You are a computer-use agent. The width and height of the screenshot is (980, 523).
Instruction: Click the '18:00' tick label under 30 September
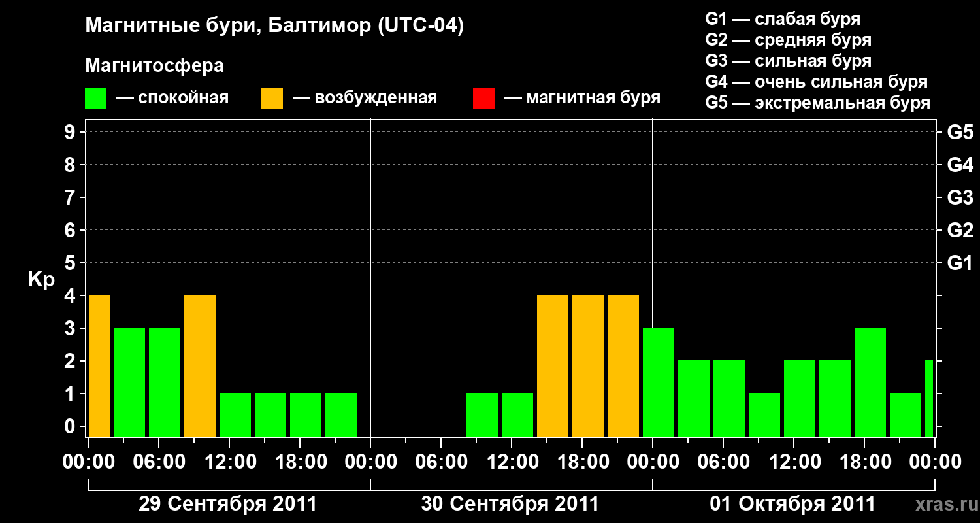[582, 462]
